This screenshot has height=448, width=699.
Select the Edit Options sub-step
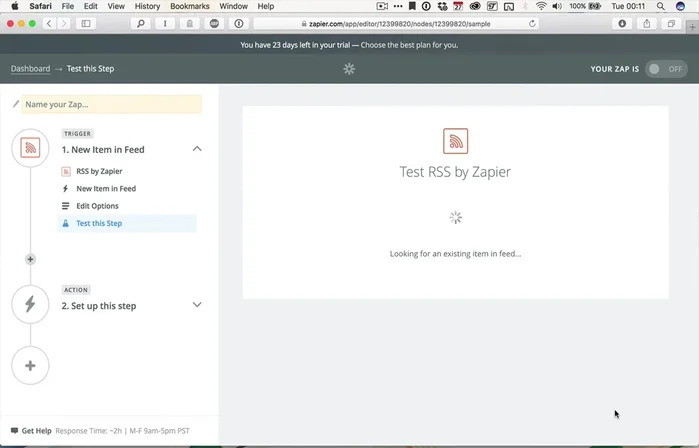click(x=97, y=206)
